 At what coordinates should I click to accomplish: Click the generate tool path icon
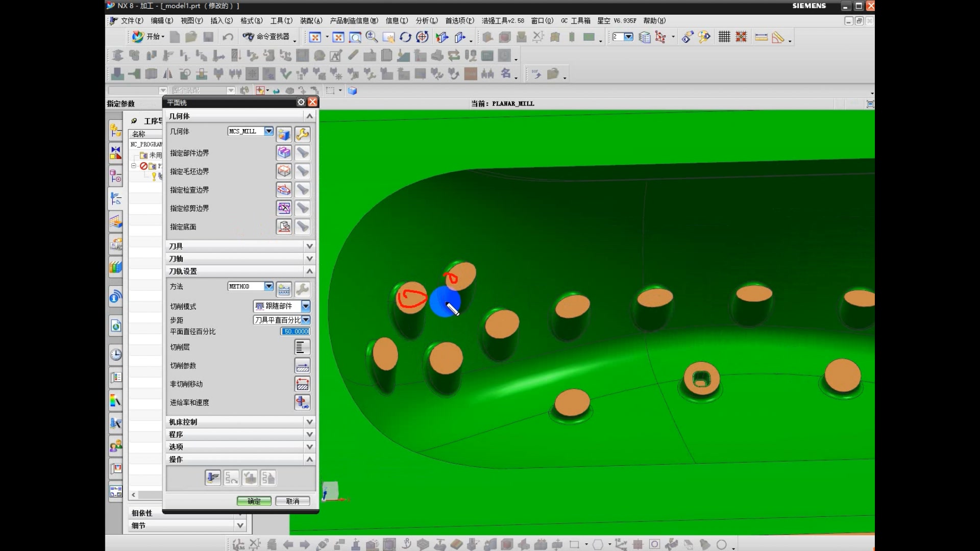pyautogui.click(x=213, y=478)
